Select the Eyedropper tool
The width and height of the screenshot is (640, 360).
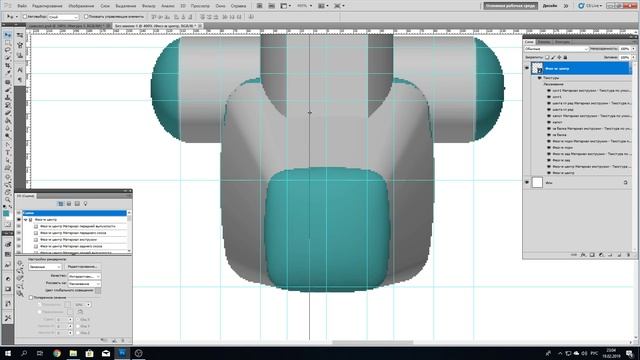pos(8,73)
